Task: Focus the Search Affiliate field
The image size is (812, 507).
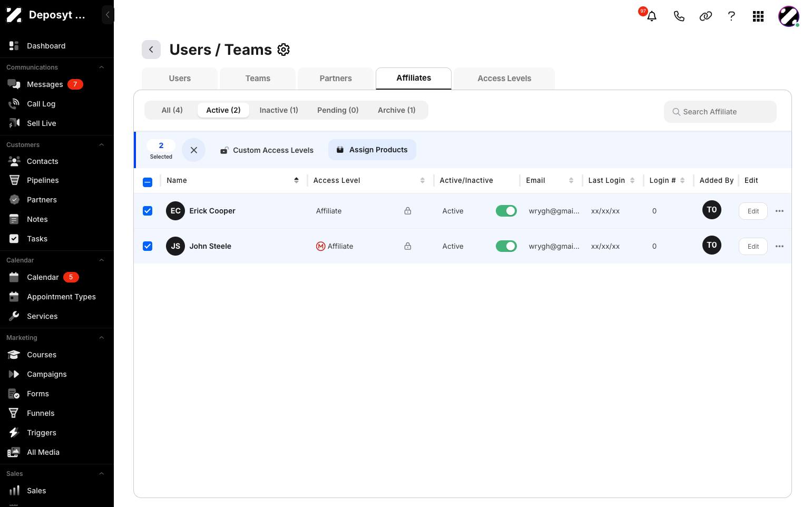Action: coord(720,112)
